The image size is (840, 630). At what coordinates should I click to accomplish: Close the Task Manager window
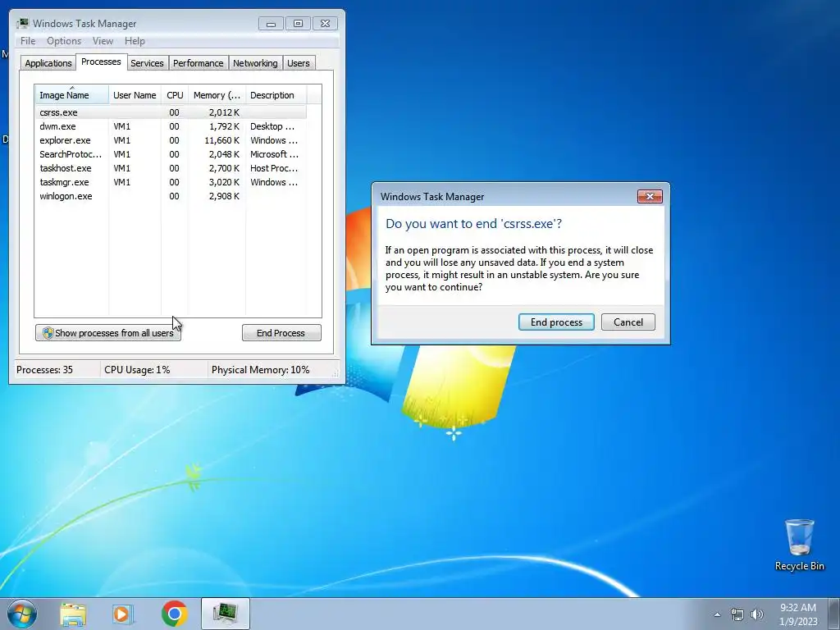[x=325, y=24]
